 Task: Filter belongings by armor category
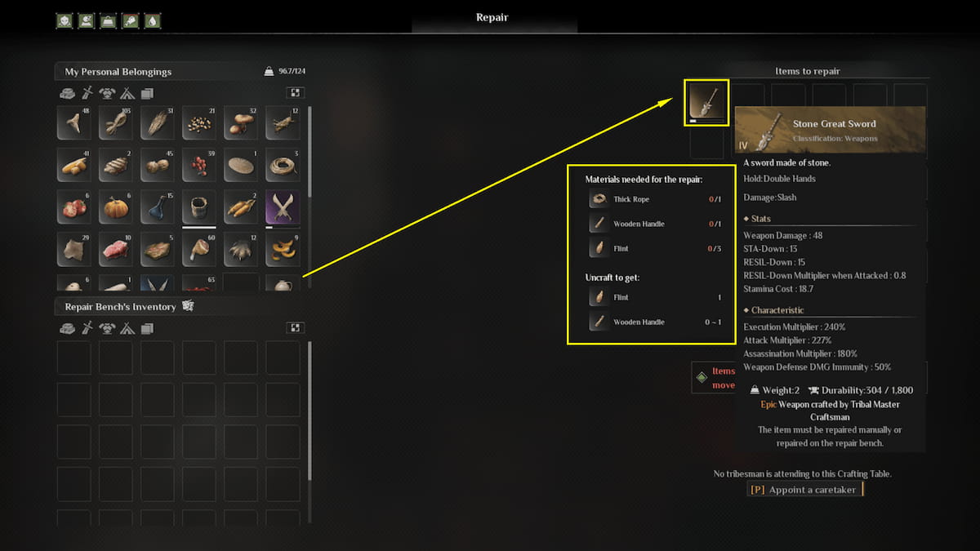click(106, 93)
